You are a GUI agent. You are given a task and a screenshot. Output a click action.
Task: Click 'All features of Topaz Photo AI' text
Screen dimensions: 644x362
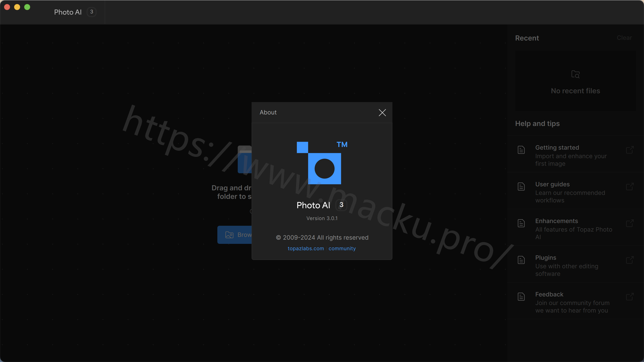574,233
